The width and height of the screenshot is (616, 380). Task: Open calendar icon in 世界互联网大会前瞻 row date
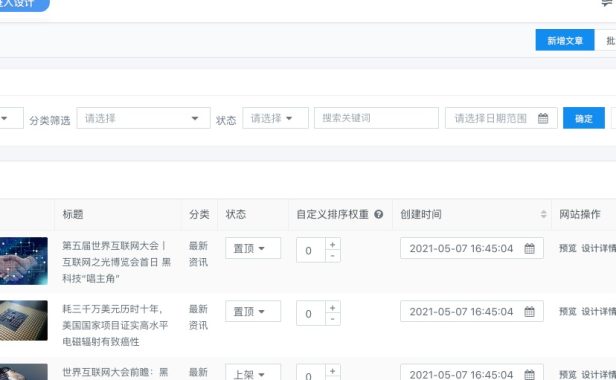pyautogui.click(x=530, y=374)
